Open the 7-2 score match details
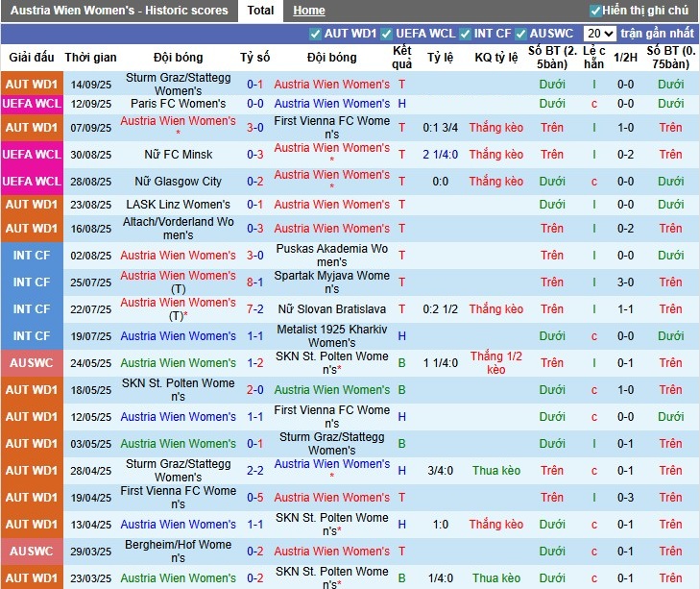 coord(254,309)
